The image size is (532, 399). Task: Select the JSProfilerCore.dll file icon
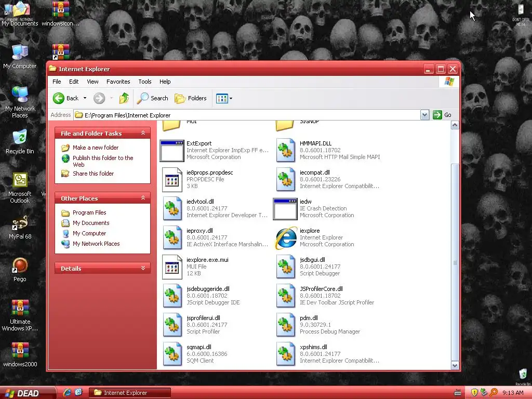(286, 296)
